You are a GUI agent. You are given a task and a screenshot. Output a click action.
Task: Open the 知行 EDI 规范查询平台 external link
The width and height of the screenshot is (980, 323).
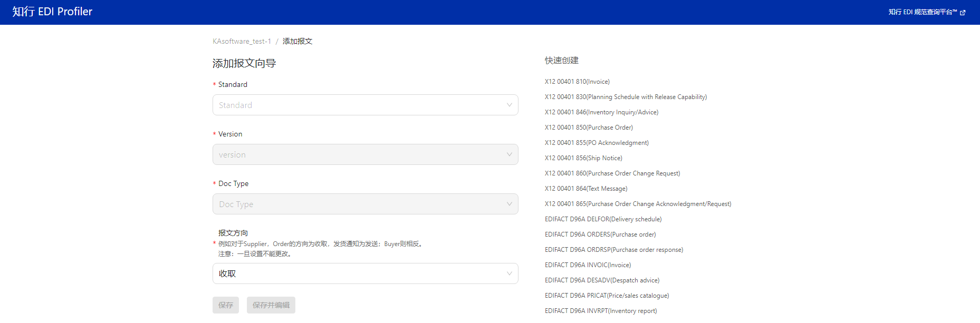[x=926, y=12]
